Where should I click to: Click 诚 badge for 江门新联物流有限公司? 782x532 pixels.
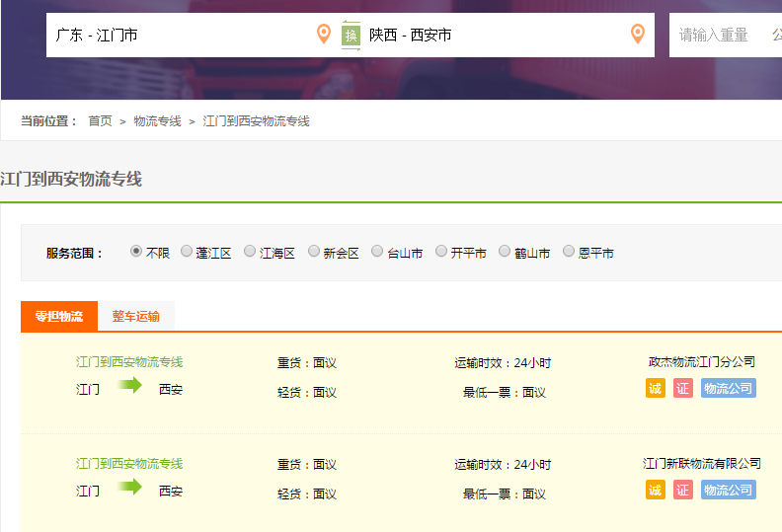pos(656,490)
